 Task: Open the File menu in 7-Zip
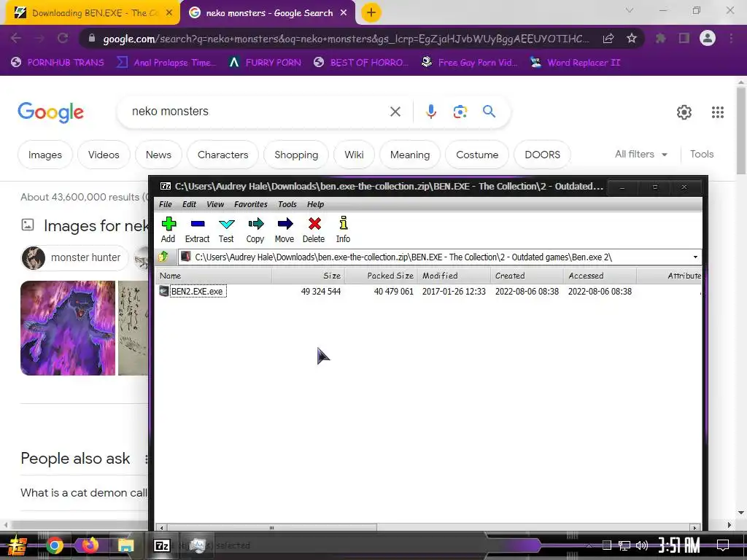pyautogui.click(x=166, y=204)
